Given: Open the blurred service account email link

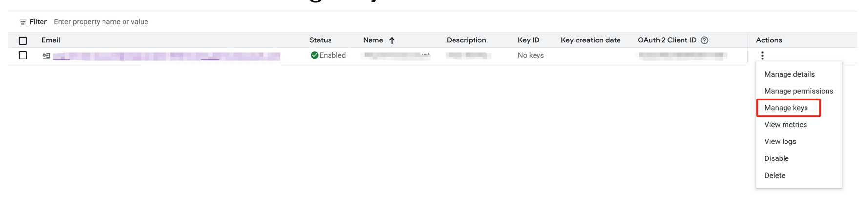Looking at the screenshot, I should coord(166,56).
